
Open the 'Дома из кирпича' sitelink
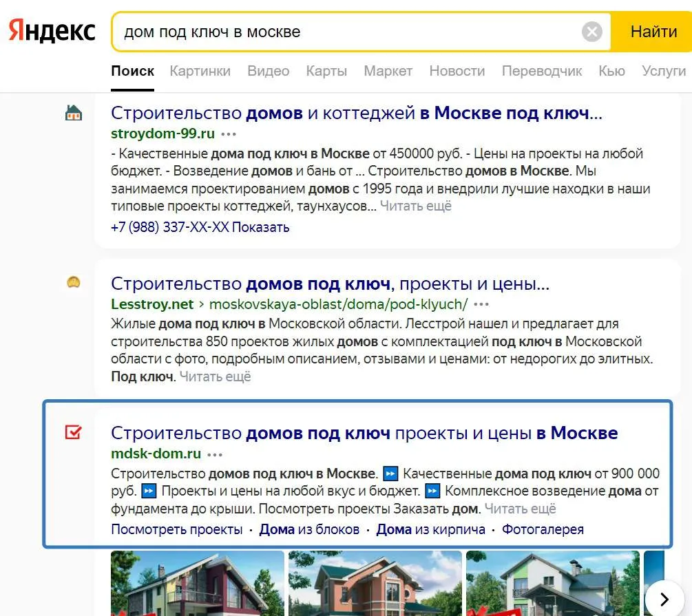[x=431, y=529]
